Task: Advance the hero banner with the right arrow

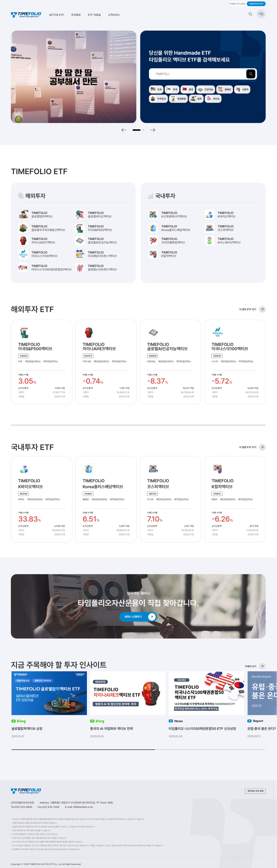Action: (153, 130)
